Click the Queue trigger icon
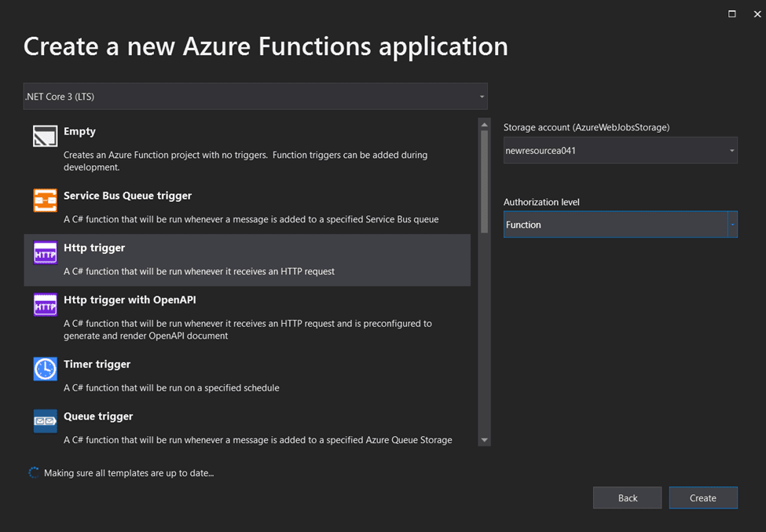 pos(46,421)
